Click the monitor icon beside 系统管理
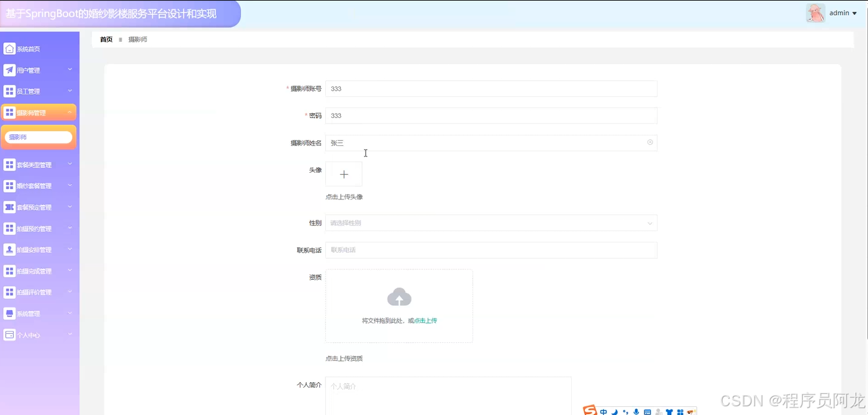Viewport: 868px width, 415px height. 9,314
